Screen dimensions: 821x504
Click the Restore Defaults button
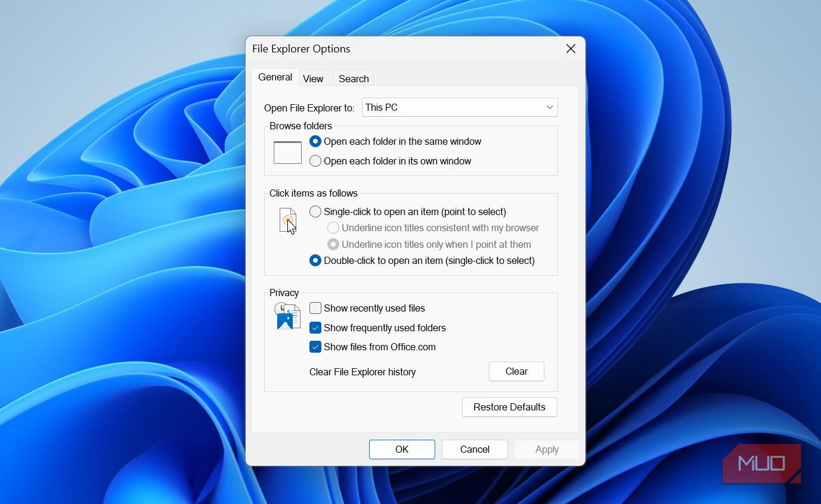point(510,407)
